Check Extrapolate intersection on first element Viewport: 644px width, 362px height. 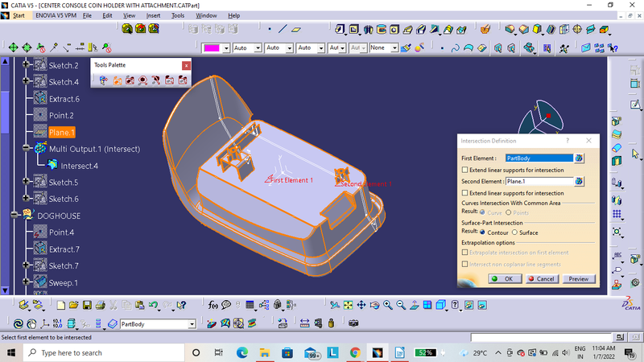pyautogui.click(x=464, y=253)
